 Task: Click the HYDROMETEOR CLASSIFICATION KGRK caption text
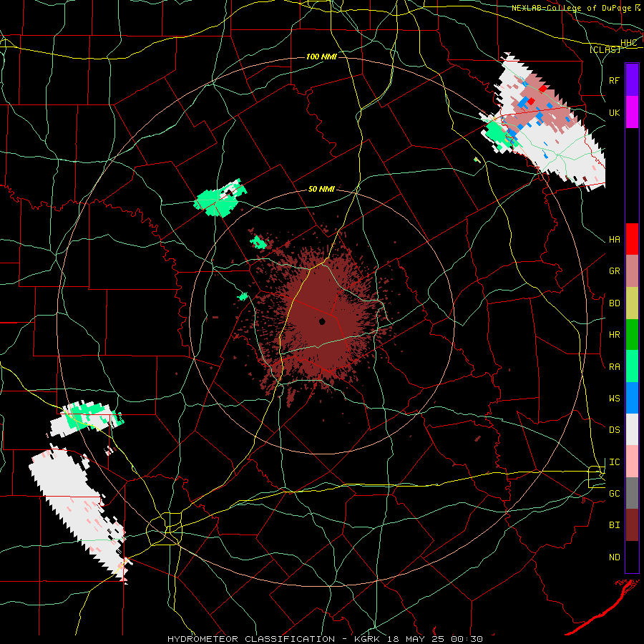325,639
